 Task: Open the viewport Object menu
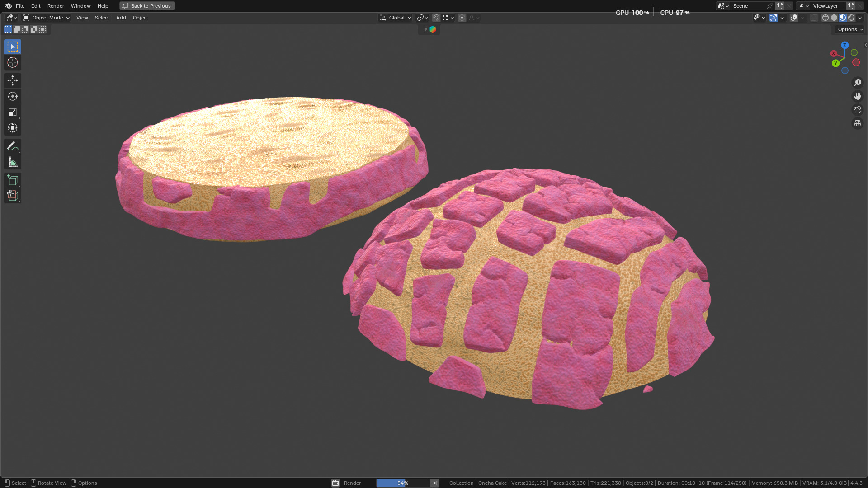(x=141, y=18)
